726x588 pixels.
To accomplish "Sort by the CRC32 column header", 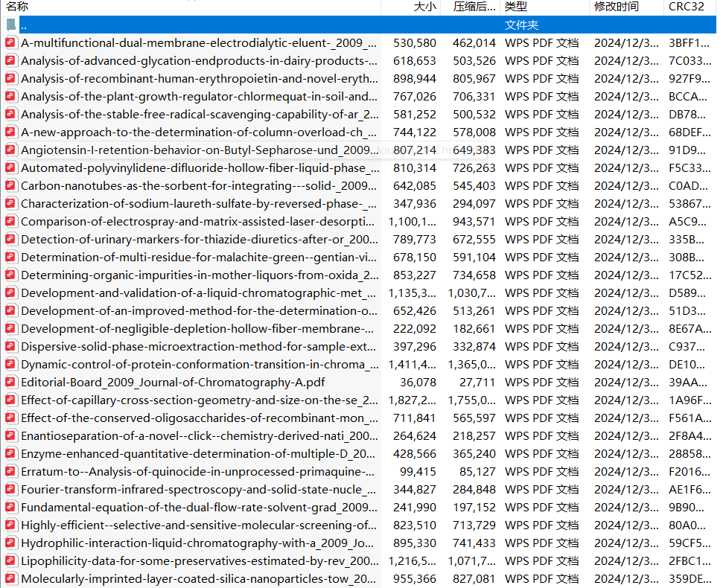I will tap(686, 7).
